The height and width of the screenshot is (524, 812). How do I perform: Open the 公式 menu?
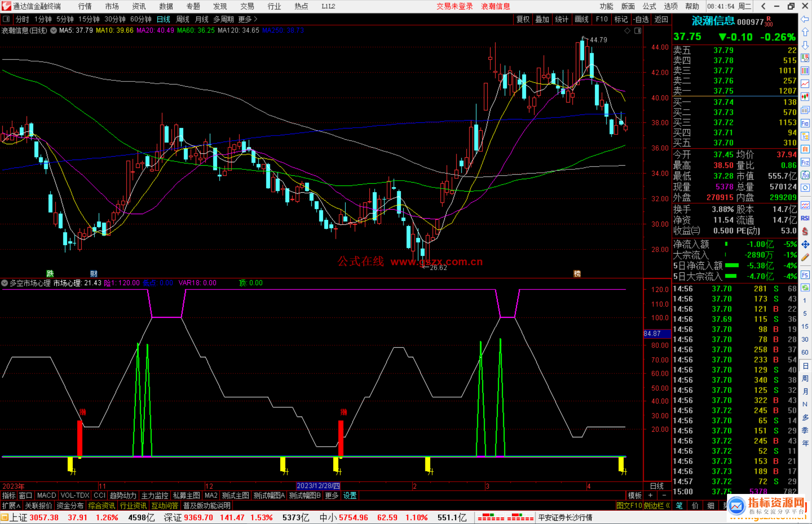[649, 6]
